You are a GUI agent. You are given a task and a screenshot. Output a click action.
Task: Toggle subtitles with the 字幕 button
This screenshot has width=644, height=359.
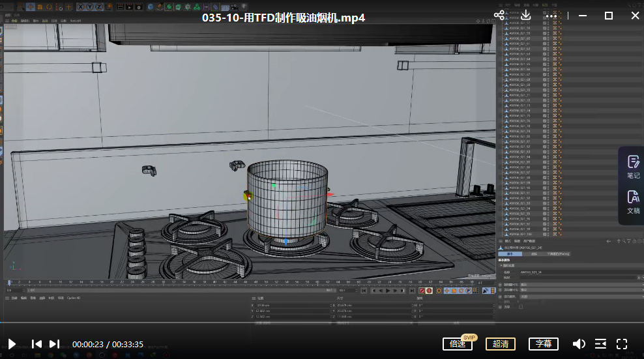[x=543, y=343]
